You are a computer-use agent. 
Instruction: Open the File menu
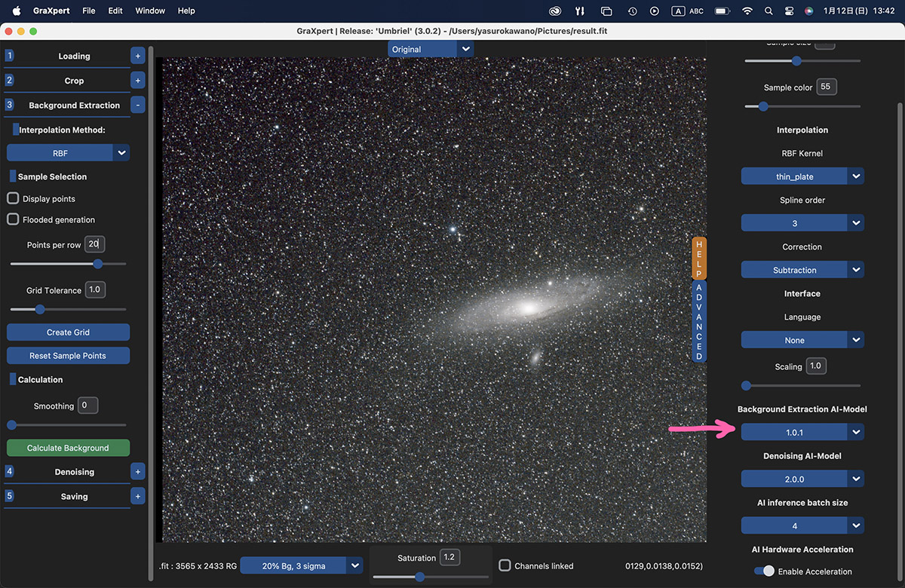89,11
